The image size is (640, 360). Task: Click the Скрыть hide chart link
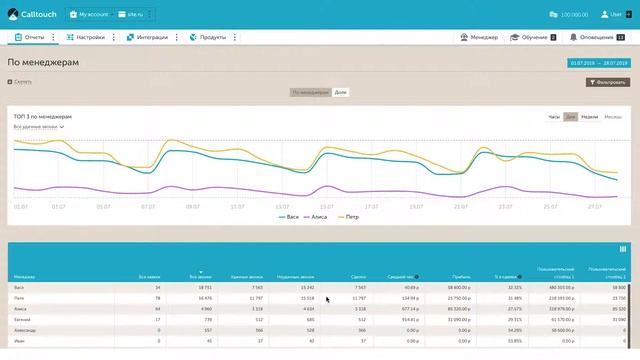coord(20,82)
